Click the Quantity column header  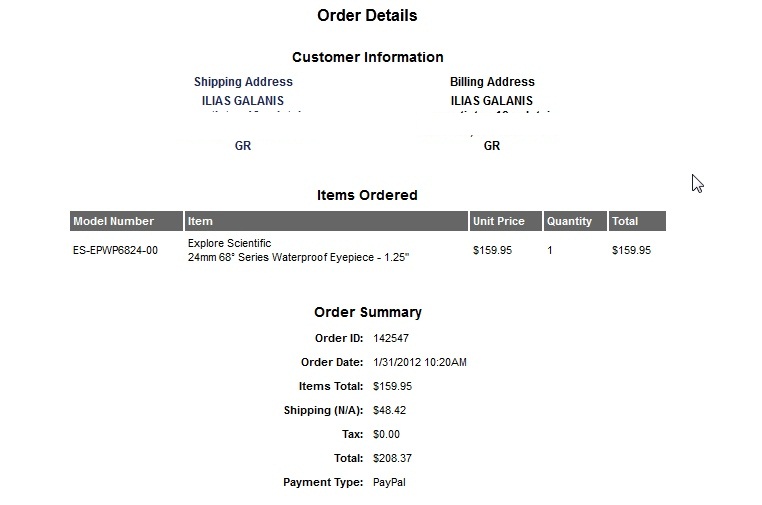(575, 221)
